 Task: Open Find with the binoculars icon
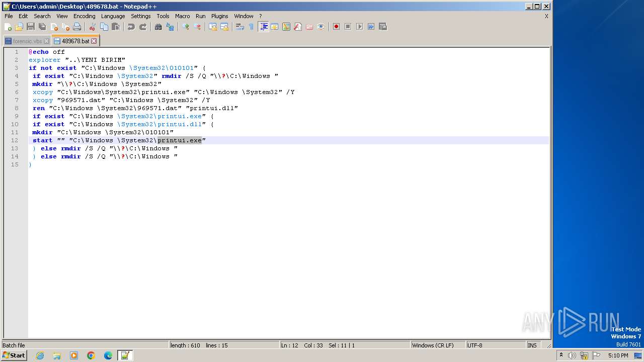(x=158, y=27)
